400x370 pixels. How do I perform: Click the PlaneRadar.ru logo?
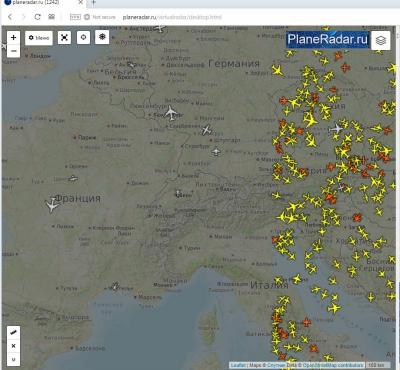tap(328, 39)
